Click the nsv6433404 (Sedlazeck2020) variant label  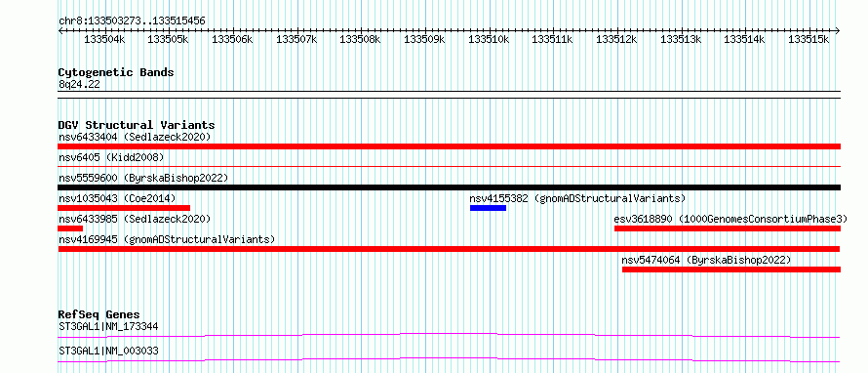pyautogui.click(x=135, y=137)
